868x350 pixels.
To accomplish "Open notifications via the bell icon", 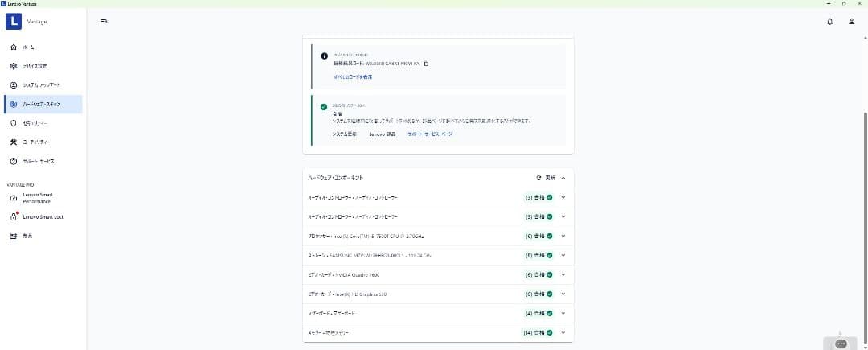I will pyautogui.click(x=829, y=22).
